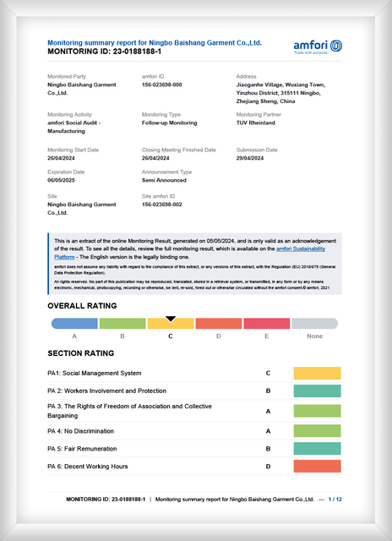This screenshot has width=392, height=541.
Task: Click the Monitoring Partner value TUV Rheinland
Action: coord(255,123)
